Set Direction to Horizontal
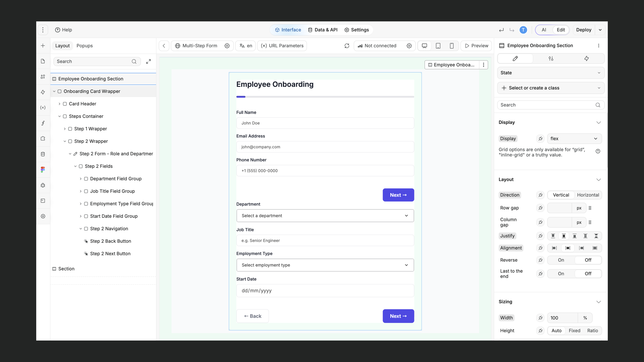 [x=588, y=195]
